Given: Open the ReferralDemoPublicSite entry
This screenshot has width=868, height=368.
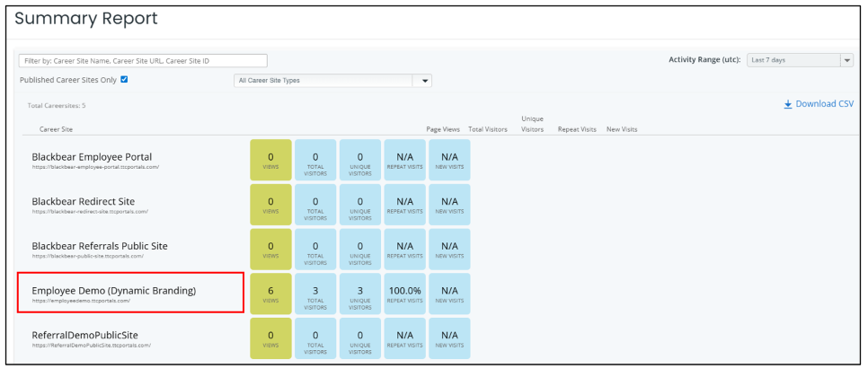Looking at the screenshot, I should [x=84, y=336].
